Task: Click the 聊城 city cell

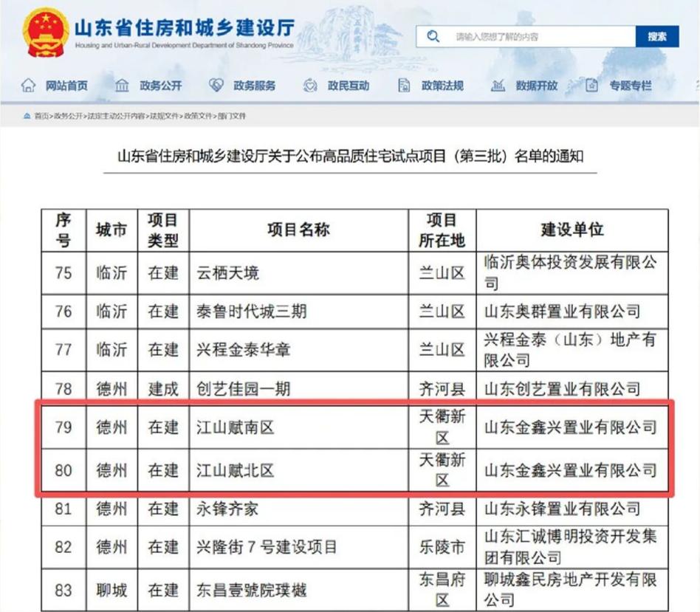Action: coord(111,590)
